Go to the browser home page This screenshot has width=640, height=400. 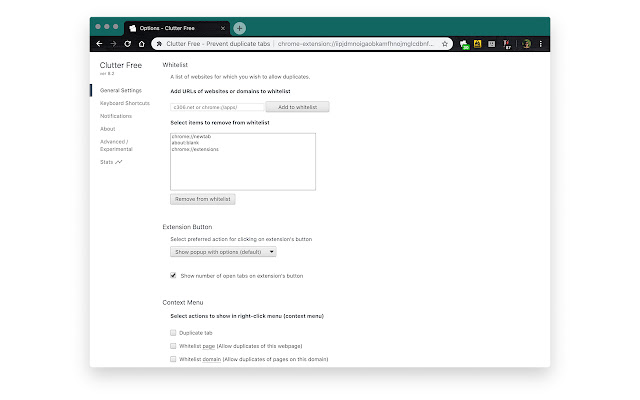click(142, 44)
